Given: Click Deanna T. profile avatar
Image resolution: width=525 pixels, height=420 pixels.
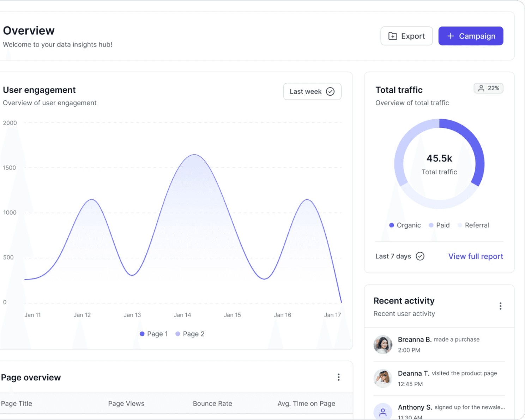Looking at the screenshot, I should point(383,378).
